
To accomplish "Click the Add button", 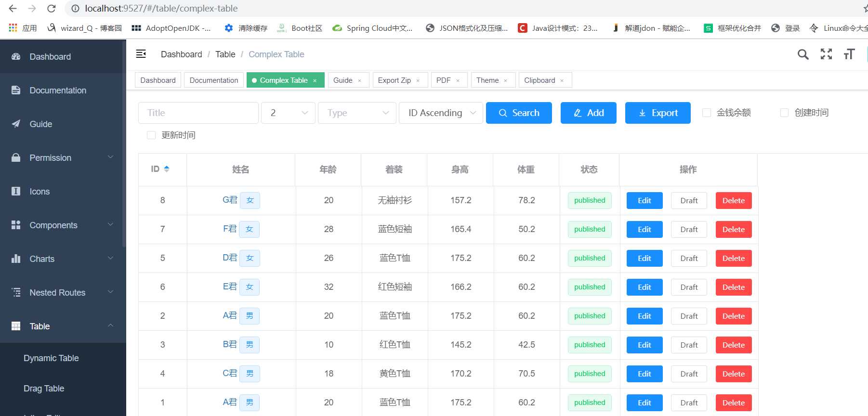I will (x=589, y=113).
